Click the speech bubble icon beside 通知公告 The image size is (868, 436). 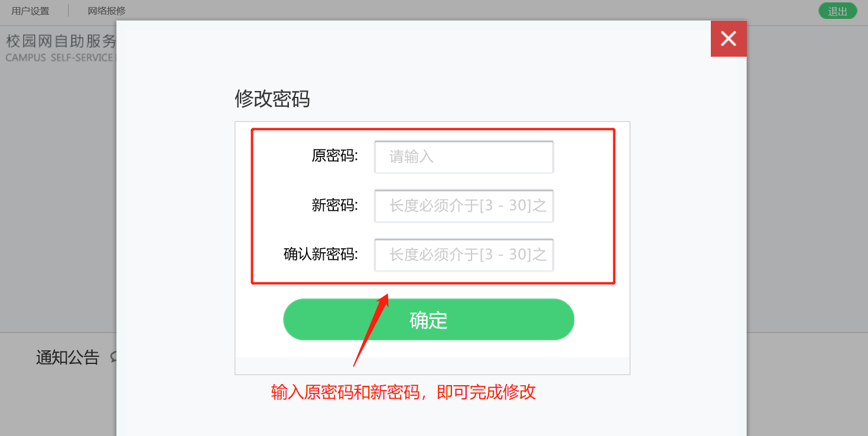click(113, 357)
